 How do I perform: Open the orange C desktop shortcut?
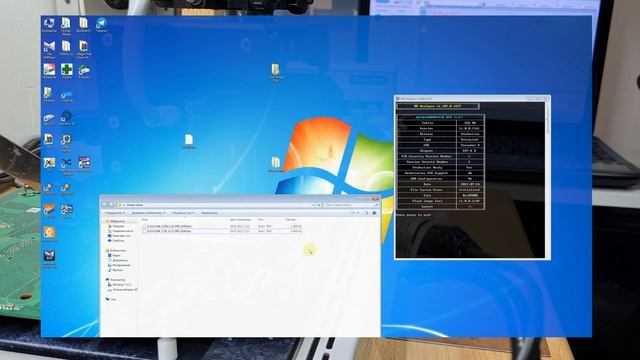[x=49, y=234]
